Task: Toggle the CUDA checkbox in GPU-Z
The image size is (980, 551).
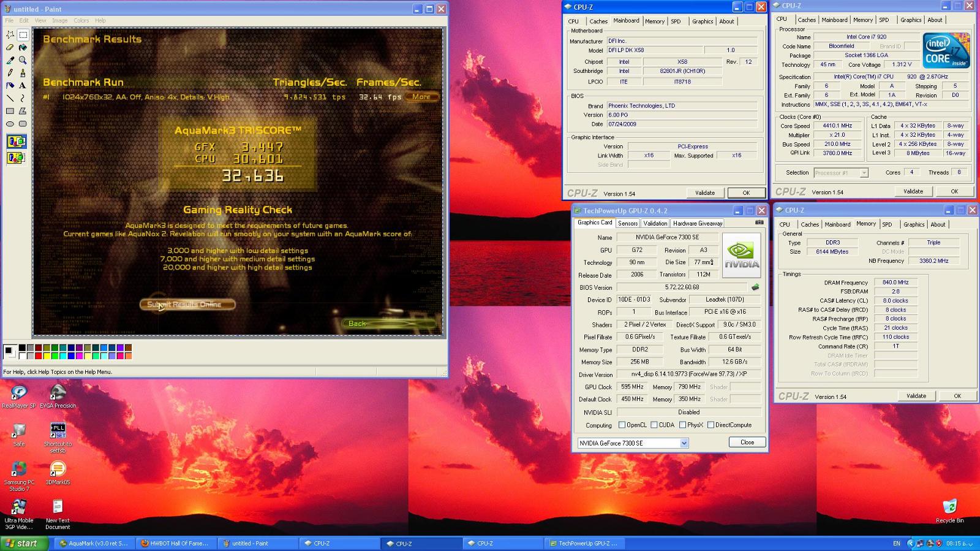Action: [654, 425]
